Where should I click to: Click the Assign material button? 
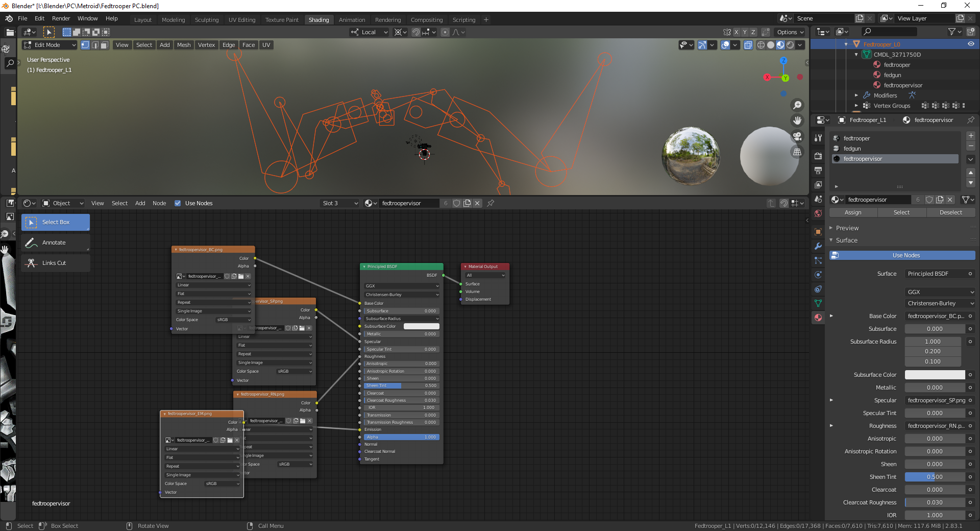pos(853,212)
